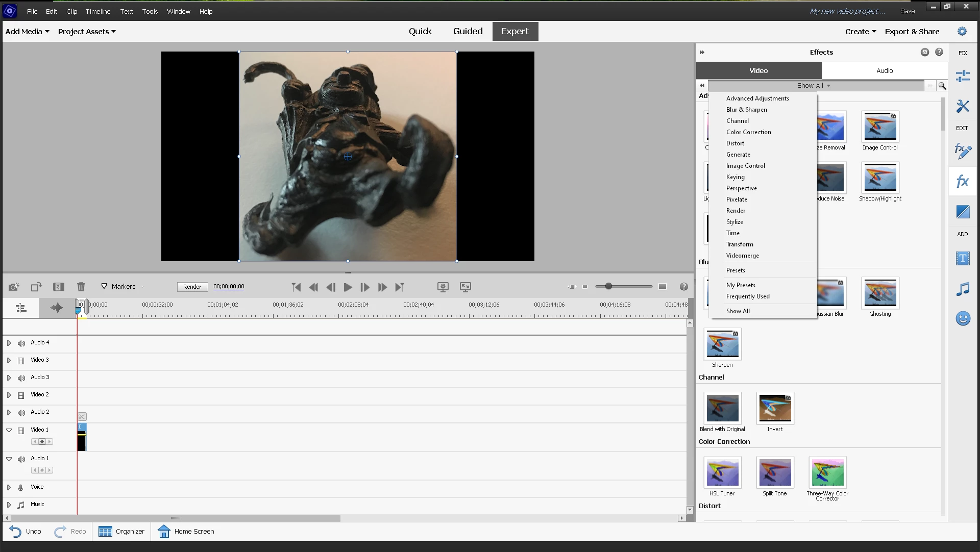Image resolution: width=980 pixels, height=552 pixels.
Task: Click the trash delete icon
Action: coord(81,287)
